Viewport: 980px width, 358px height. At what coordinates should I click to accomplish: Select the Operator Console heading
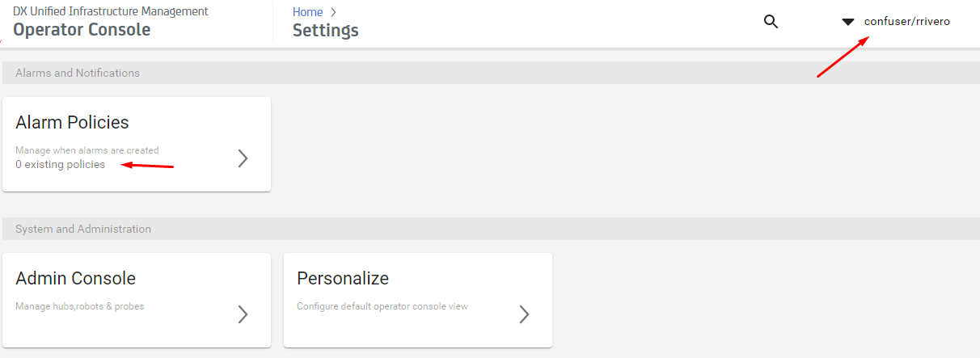coord(82,29)
